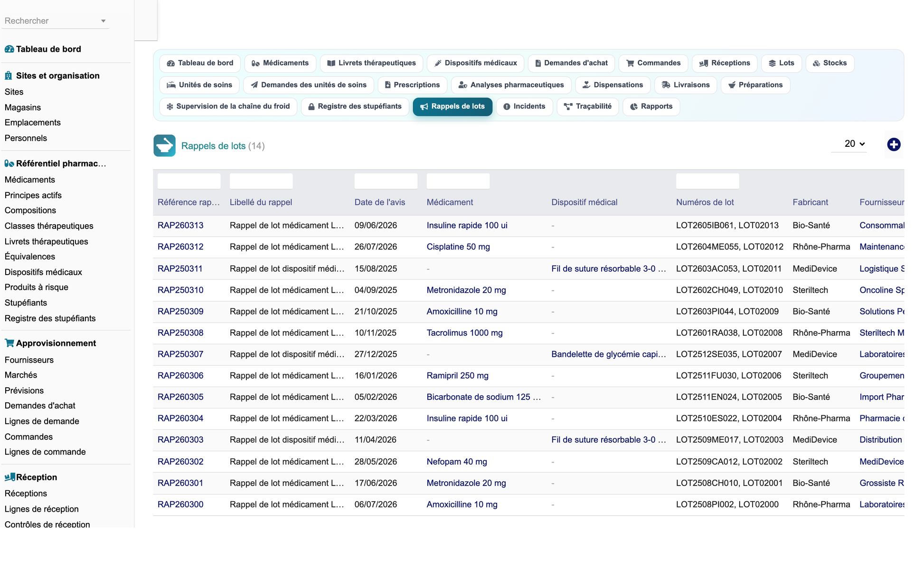Click the document icon on Demandes d'achat tab
The width and height of the screenshot is (924, 572).
coord(538,63)
